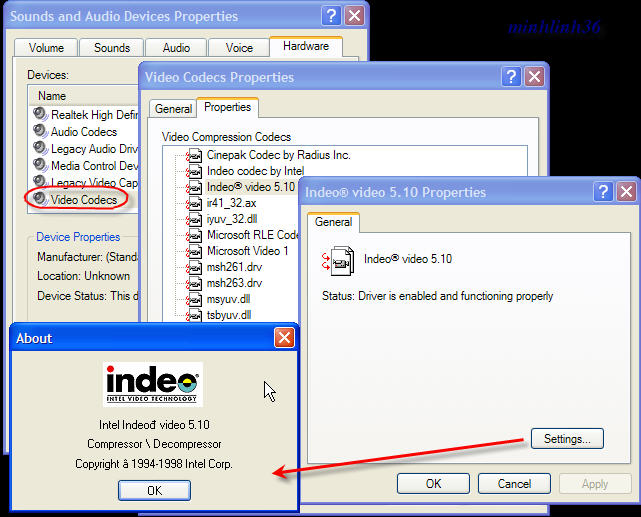Click 'Copyright 1994-1998 Intel Corp.' text
This screenshot has width=641, height=517.
click(154, 464)
